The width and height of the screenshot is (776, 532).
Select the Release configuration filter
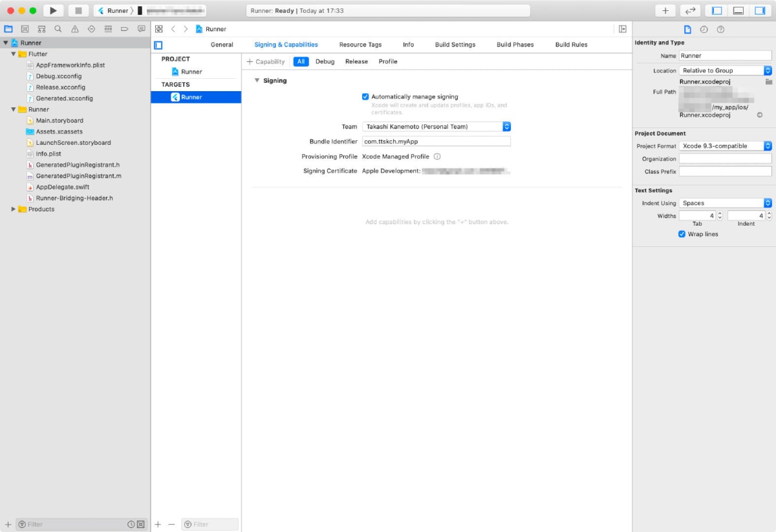(x=356, y=61)
